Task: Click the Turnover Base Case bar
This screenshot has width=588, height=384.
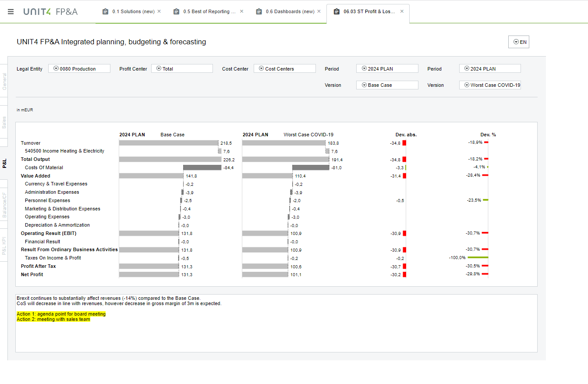Action: pyautogui.click(x=168, y=143)
